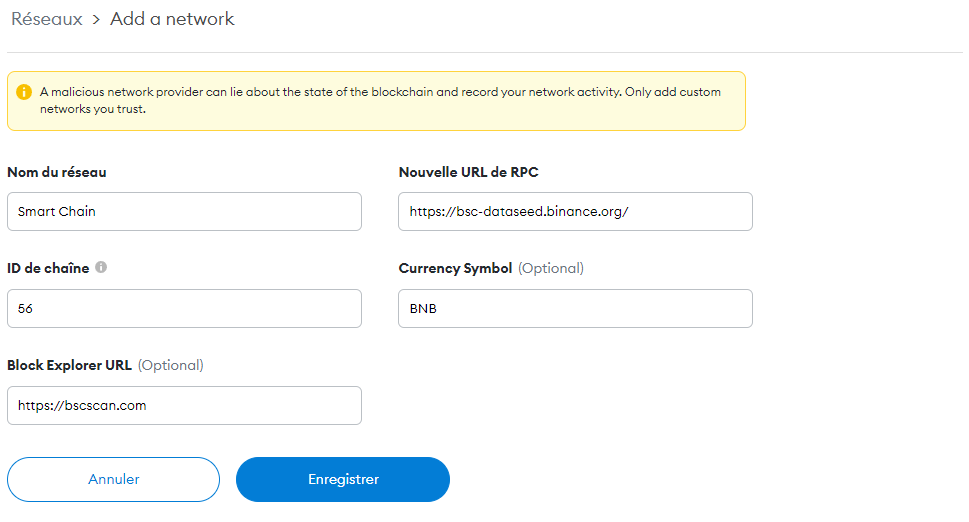Viewport: 969px width, 522px height.
Task: Save the network with Enregistrer button
Action: pyautogui.click(x=343, y=479)
